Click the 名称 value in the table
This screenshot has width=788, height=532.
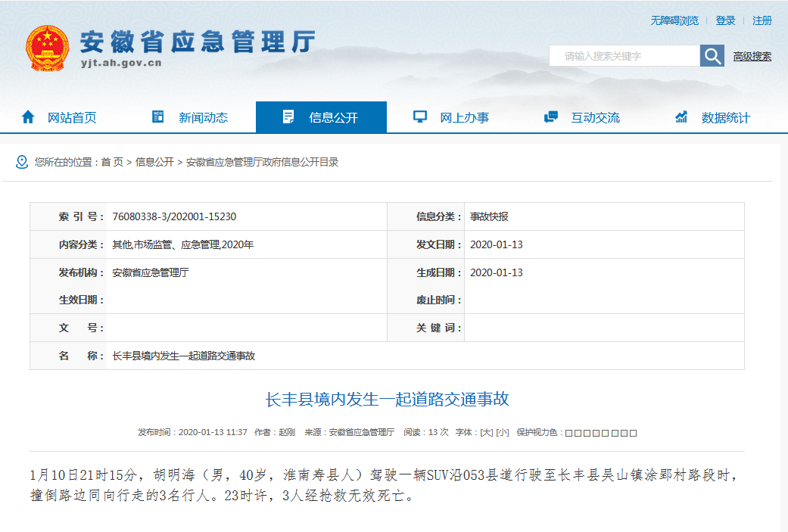coord(183,356)
